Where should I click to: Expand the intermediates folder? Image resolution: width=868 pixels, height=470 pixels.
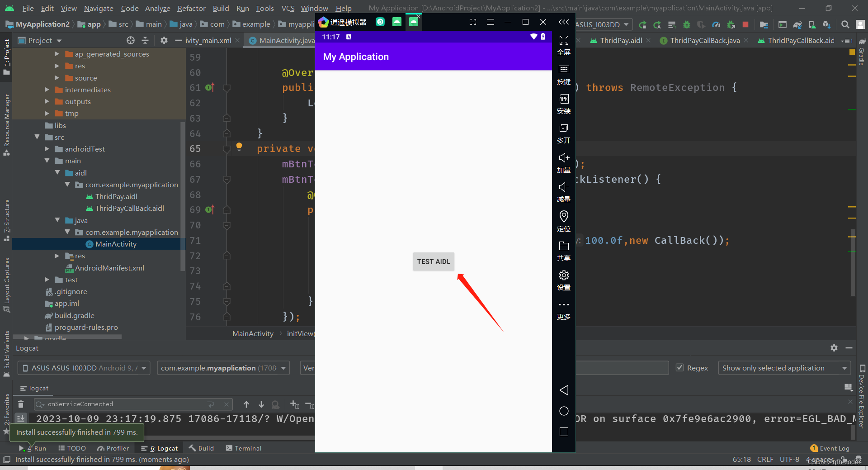coord(47,90)
